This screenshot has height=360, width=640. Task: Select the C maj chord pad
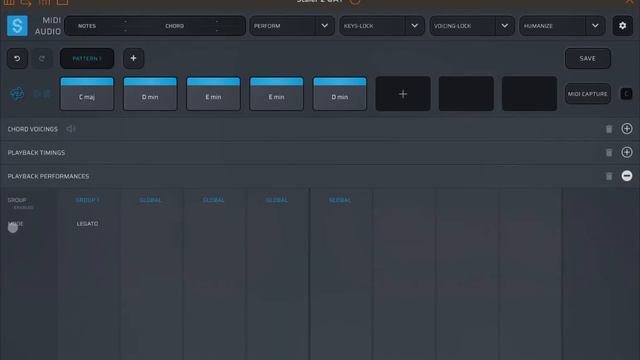87,94
